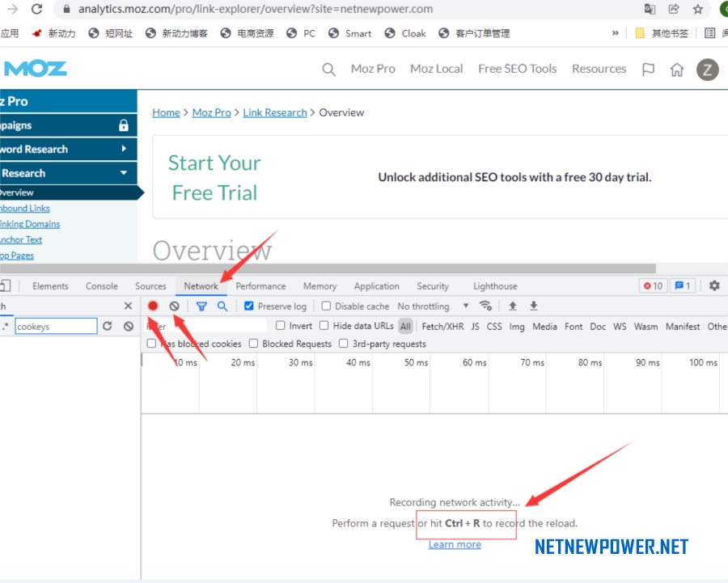Click the share icon in address bar
This screenshot has width=728, height=583.
pos(674,9)
